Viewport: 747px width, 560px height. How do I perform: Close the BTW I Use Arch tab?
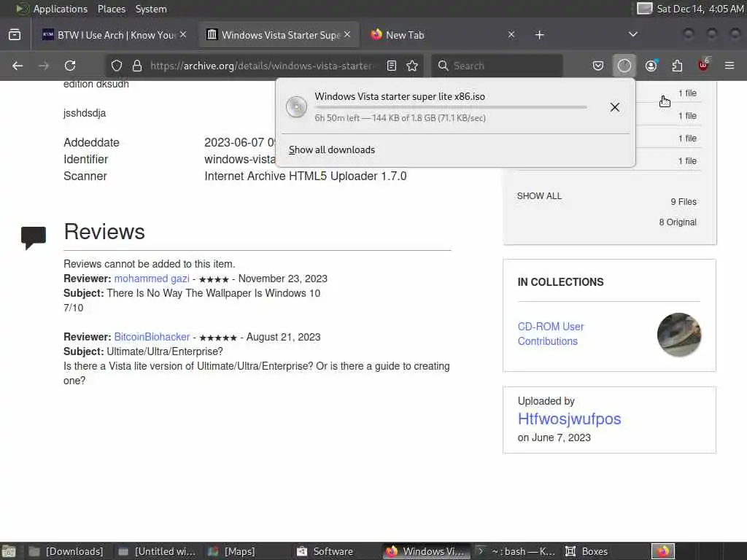tap(183, 35)
